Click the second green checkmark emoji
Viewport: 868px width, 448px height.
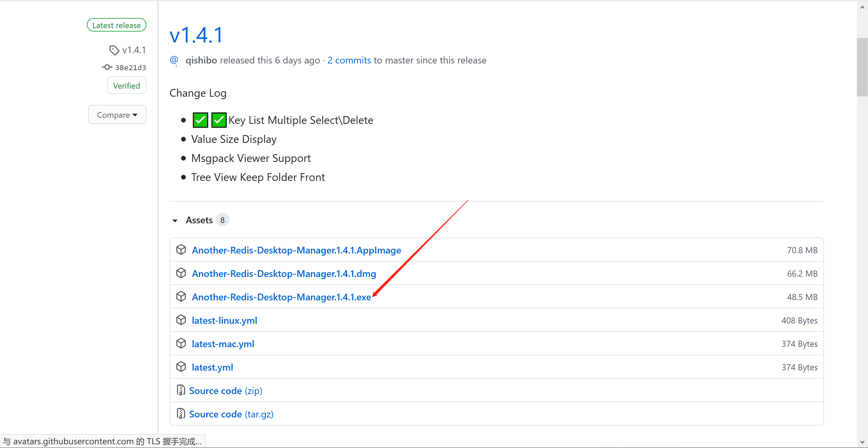219,120
